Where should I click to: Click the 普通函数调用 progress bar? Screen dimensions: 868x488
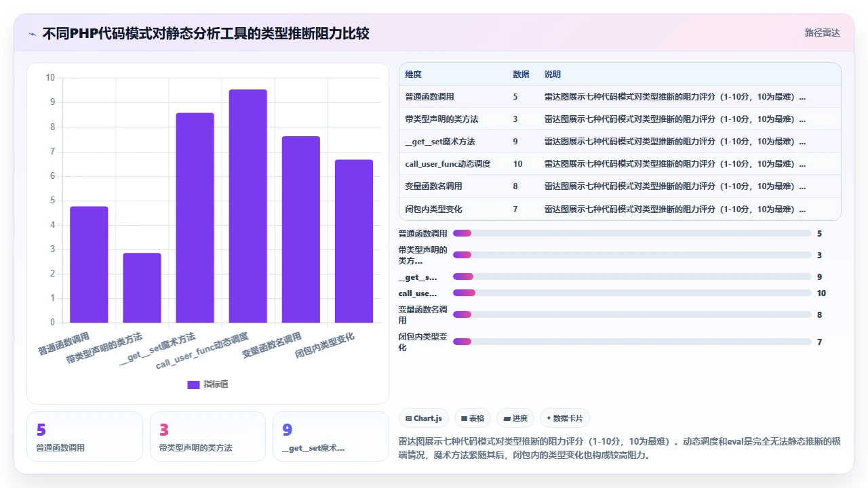coord(632,233)
